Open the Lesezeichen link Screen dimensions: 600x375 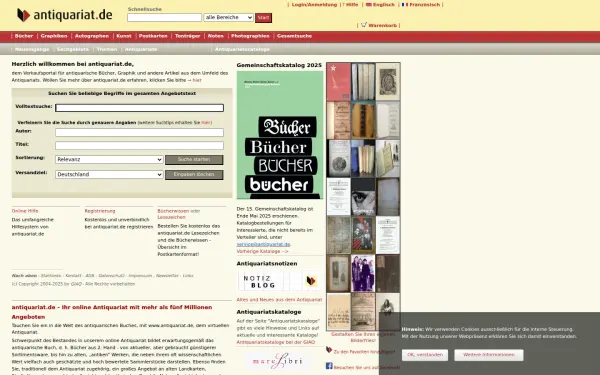pos(171,217)
